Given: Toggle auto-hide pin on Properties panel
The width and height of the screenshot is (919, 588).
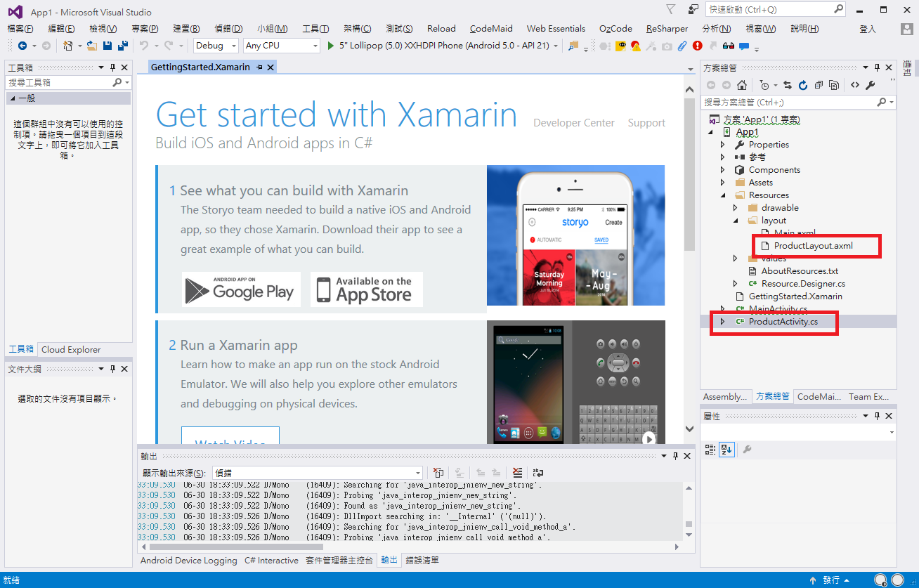Looking at the screenshot, I should [877, 416].
